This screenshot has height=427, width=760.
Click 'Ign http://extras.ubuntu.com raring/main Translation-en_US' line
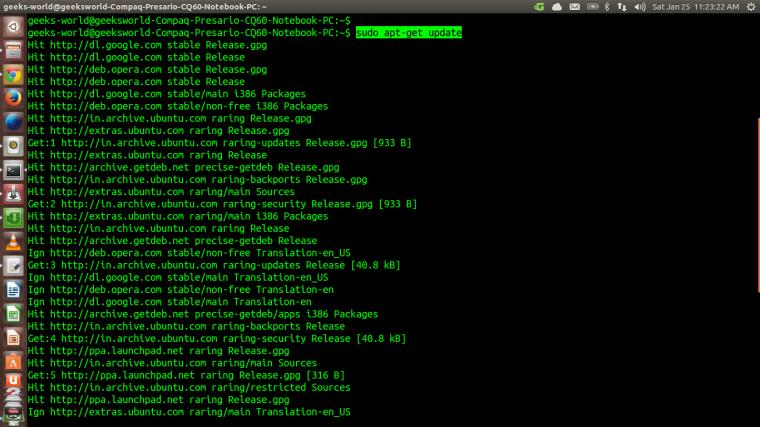click(189, 412)
